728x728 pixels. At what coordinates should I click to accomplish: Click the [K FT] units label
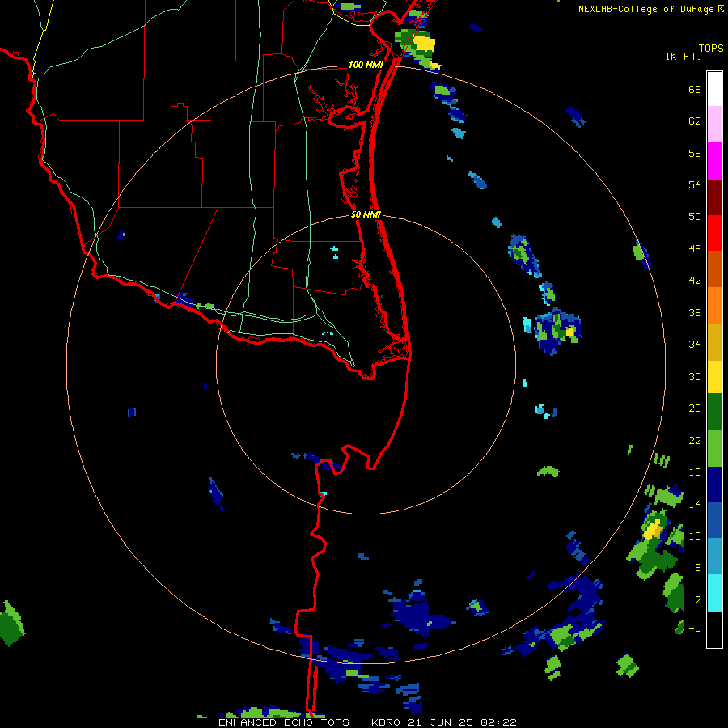tap(684, 57)
